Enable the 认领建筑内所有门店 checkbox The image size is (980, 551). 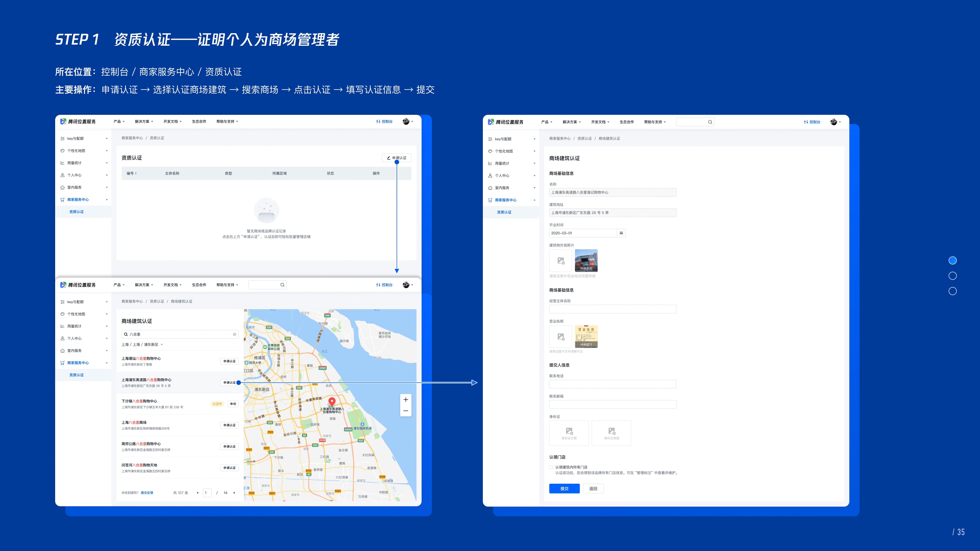[551, 467]
